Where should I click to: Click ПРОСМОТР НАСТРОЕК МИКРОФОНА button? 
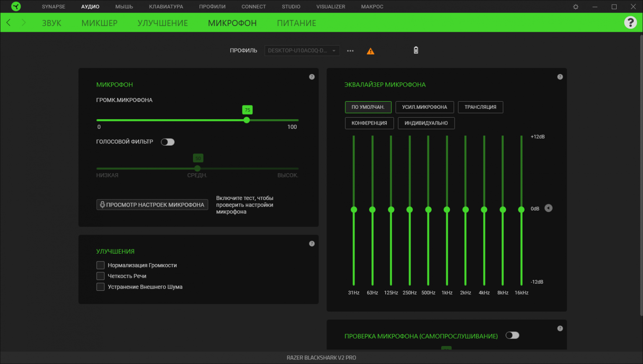pyautogui.click(x=152, y=205)
